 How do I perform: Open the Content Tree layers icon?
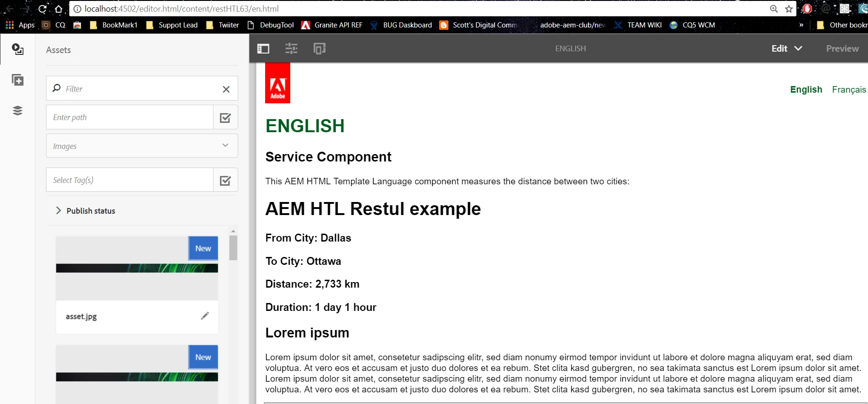[18, 111]
